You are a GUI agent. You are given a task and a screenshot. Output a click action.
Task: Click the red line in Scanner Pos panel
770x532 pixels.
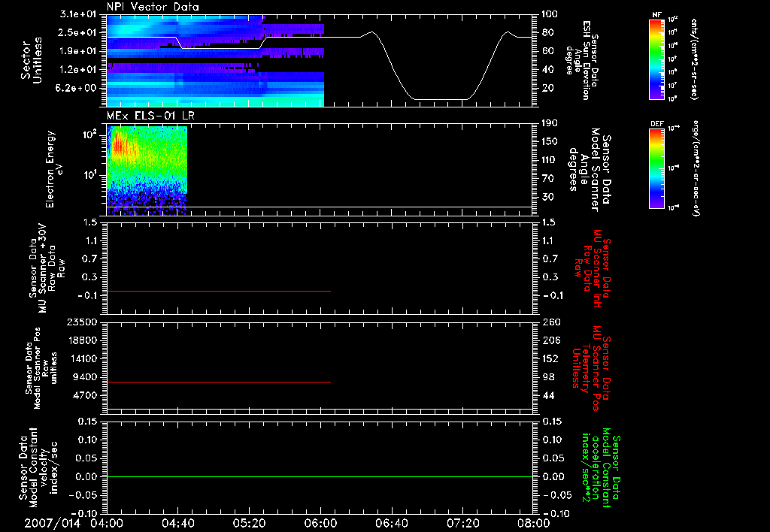tap(219, 382)
